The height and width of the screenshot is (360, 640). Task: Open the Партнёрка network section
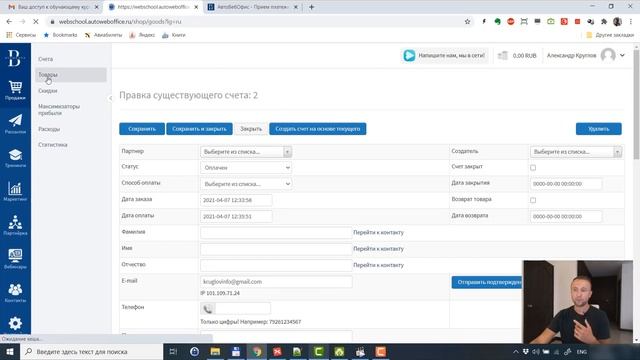point(15,225)
